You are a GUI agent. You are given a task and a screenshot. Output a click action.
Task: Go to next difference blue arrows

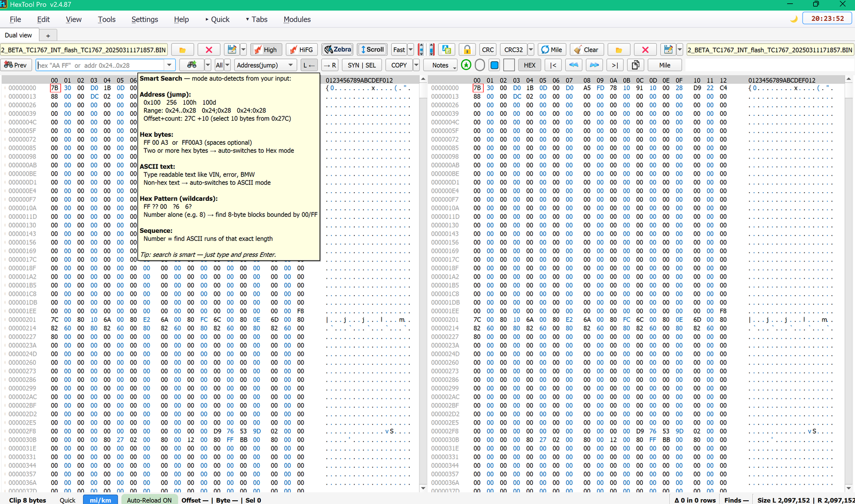click(x=594, y=65)
